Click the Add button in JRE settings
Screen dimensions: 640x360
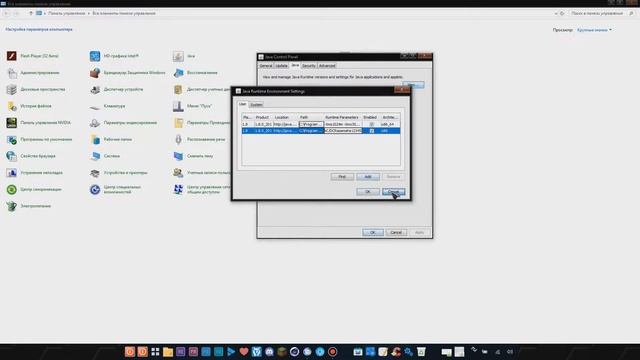(x=368, y=177)
